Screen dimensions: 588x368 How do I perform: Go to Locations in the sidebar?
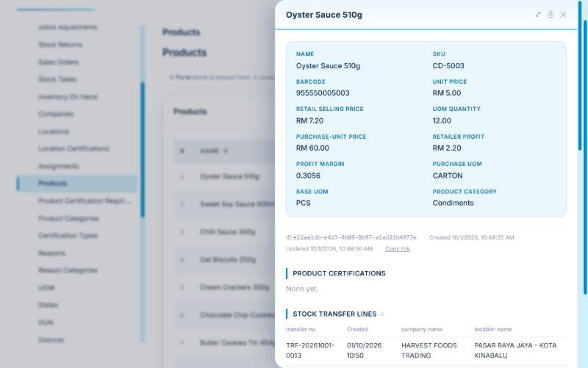[54, 131]
